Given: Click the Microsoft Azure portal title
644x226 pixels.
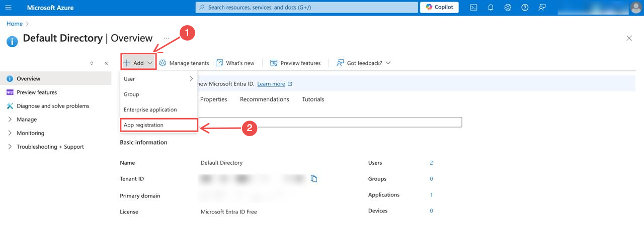Looking at the screenshot, I should pyautogui.click(x=50, y=8).
